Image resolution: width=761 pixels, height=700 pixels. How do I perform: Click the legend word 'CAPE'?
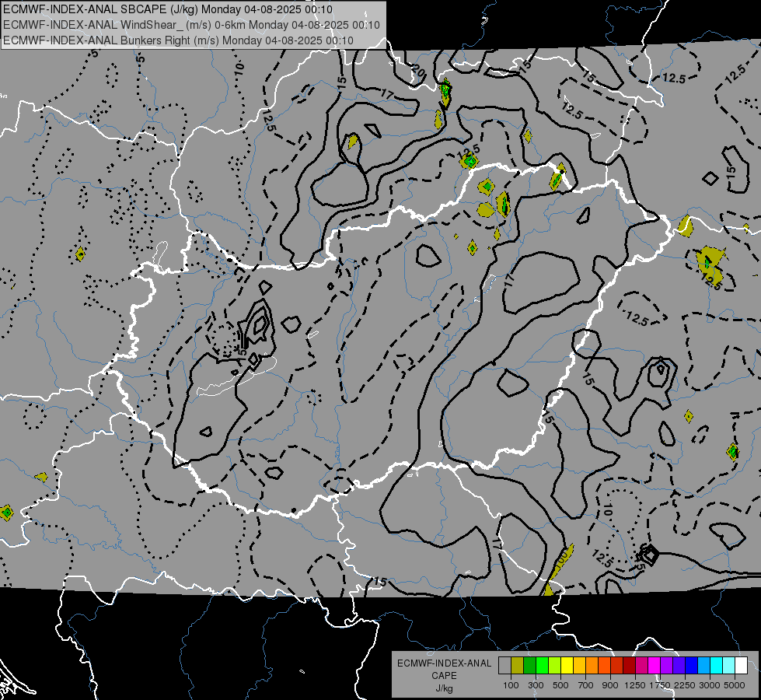pyautogui.click(x=444, y=676)
